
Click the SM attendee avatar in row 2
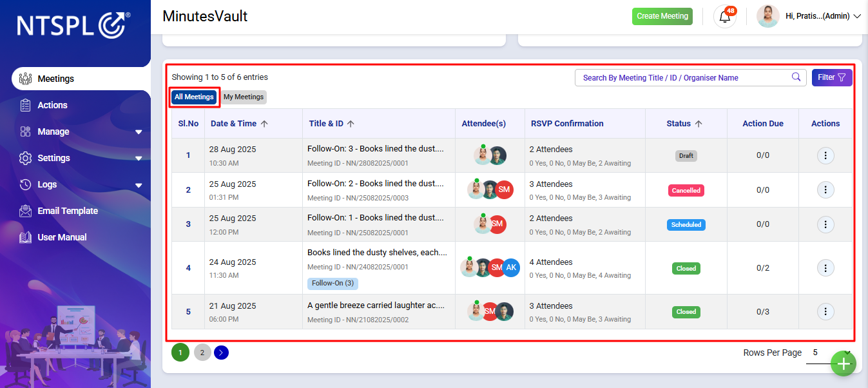pyautogui.click(x=504, y=189)
